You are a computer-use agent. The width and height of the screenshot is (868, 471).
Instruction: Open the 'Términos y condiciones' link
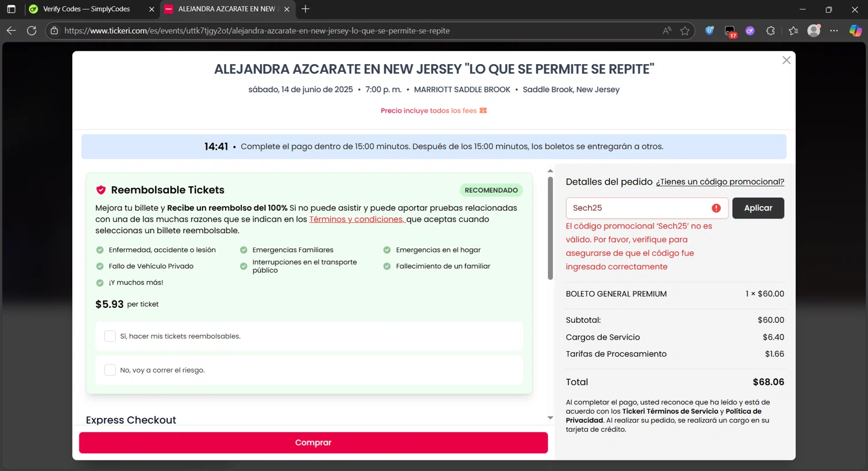tap(356, 219)
